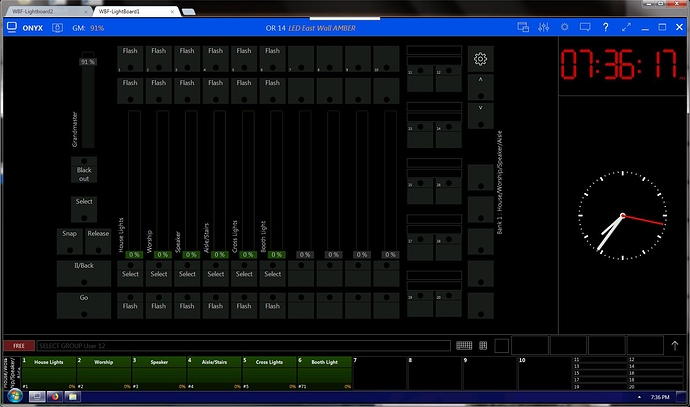690x407 pixels.
Task: Open Firefox from the taskbar
Action: pyautogui.click(x=55, y=397)
